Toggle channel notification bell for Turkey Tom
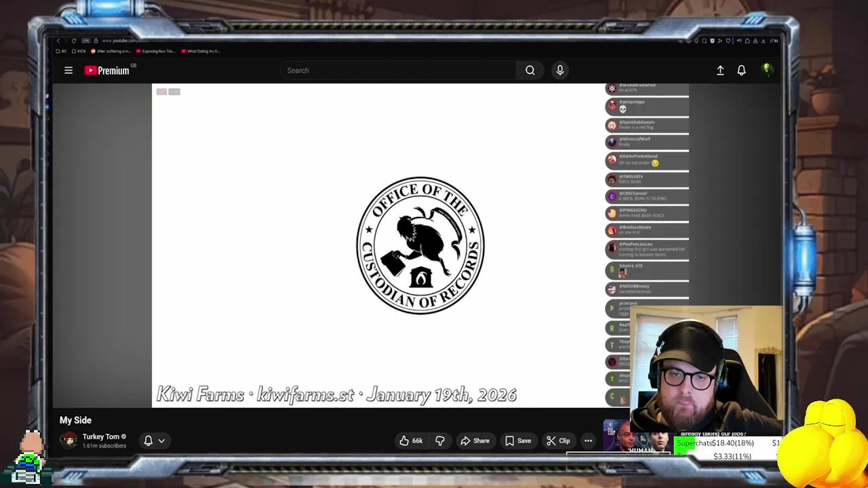 [149, 441]
